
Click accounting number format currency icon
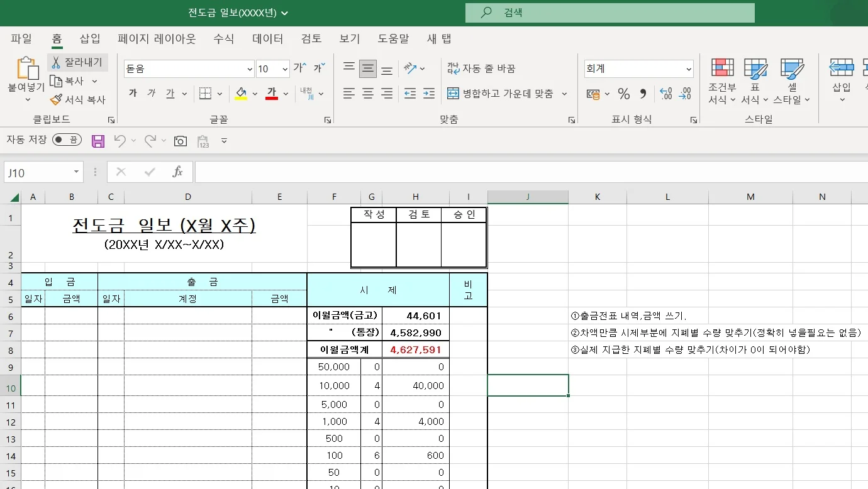coord(593,94)
